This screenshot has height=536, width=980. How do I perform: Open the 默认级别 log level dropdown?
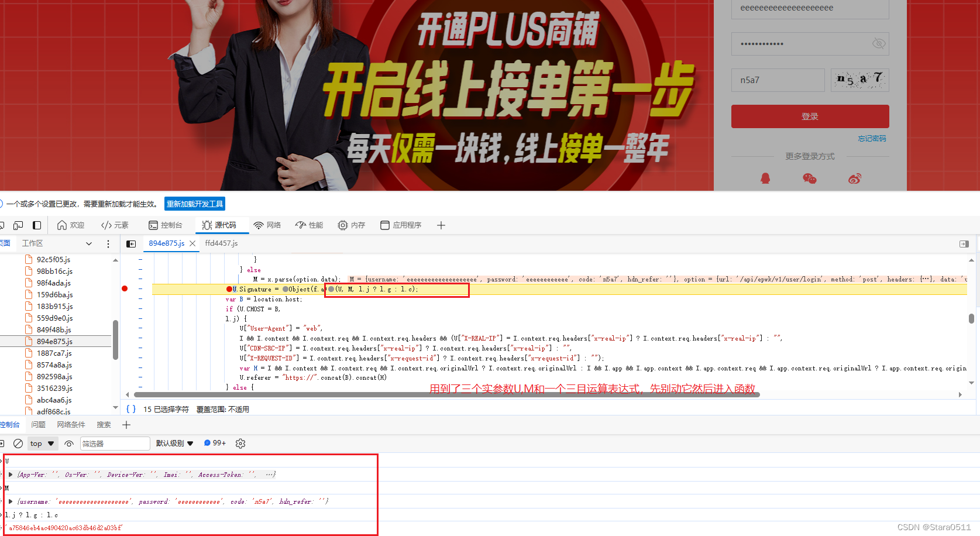(174, 444)
